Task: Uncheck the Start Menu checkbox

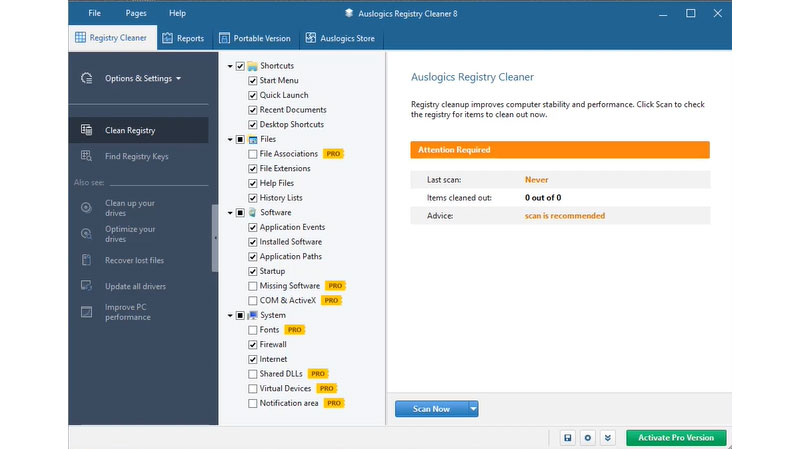Action: point(253,81)
